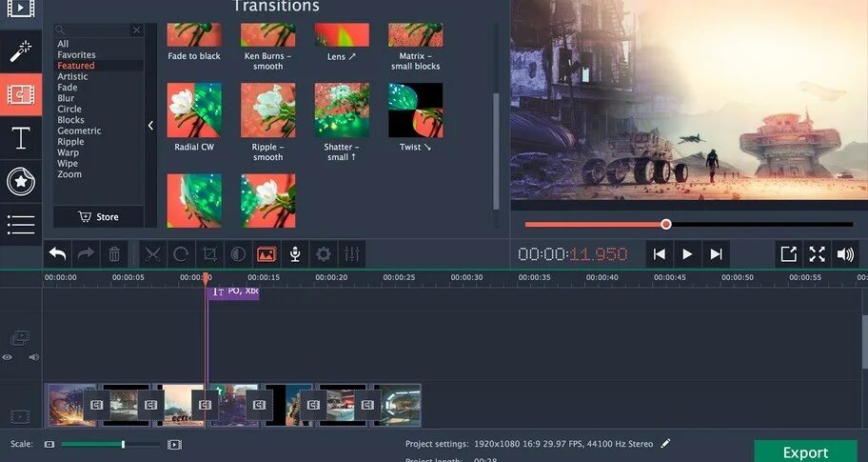Open the More tools list tab
This screenshot has height=462, width=868.
(x=21, y=225)
